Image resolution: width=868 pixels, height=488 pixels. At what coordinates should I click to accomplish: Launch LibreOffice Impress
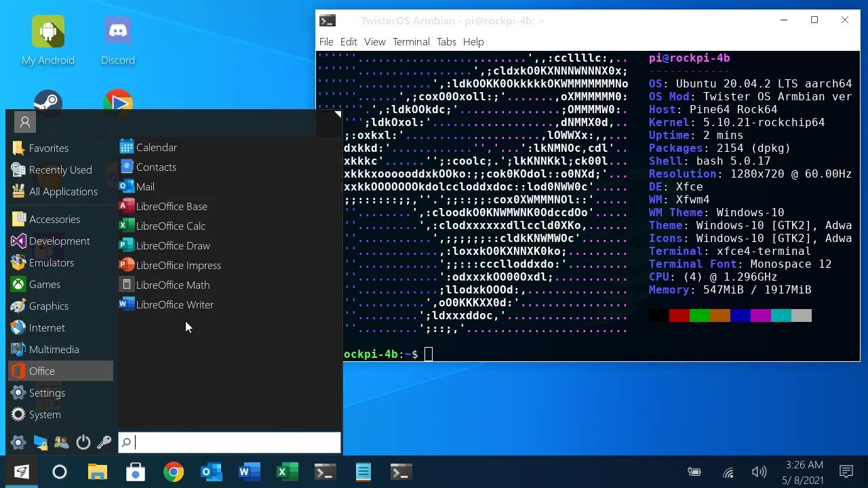coord(170,265)
